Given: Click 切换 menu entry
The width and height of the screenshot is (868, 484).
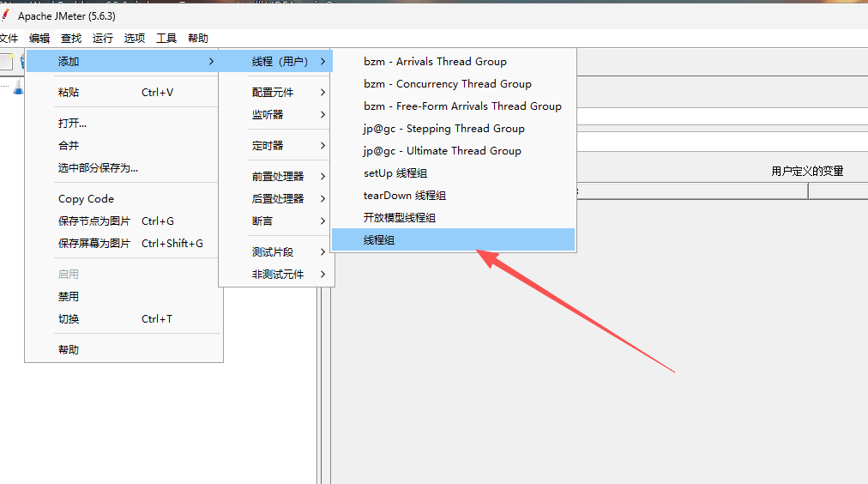Looking at the screenshot, I should (123, 319).
